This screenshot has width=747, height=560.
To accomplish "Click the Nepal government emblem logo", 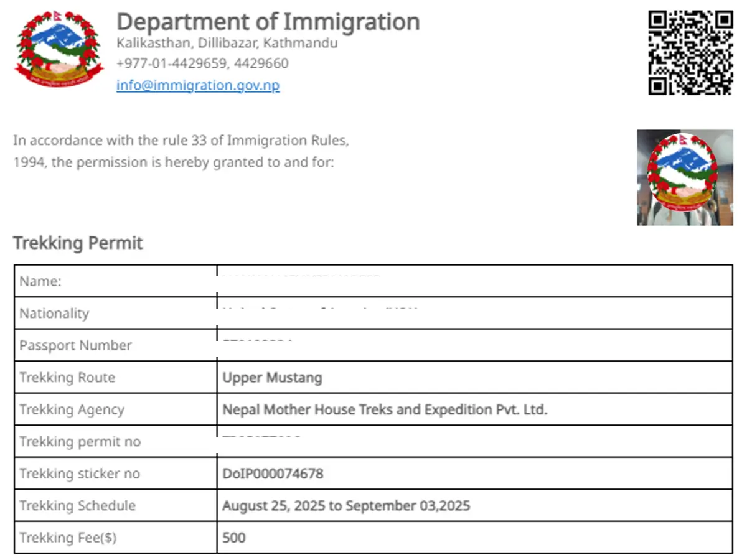I will (x=58, y=48).
